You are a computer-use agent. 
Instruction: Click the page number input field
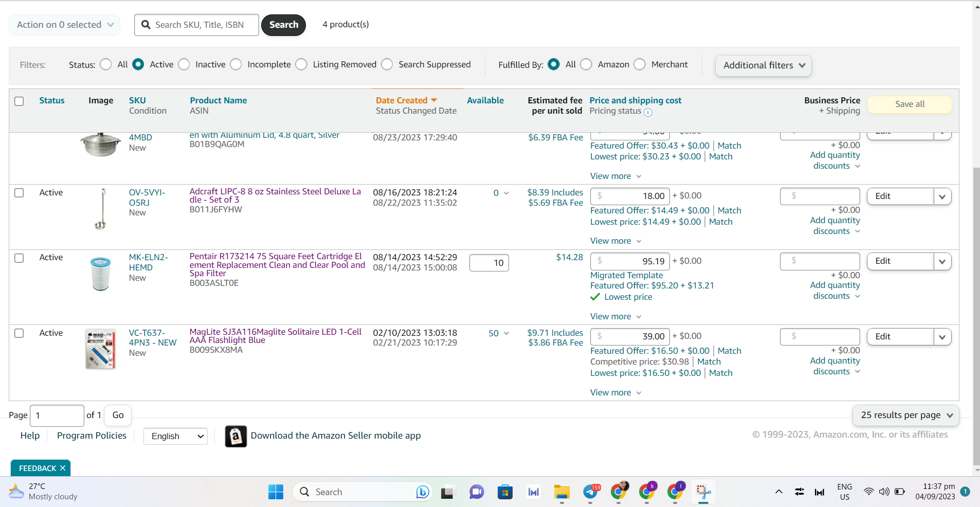(57, 415)
